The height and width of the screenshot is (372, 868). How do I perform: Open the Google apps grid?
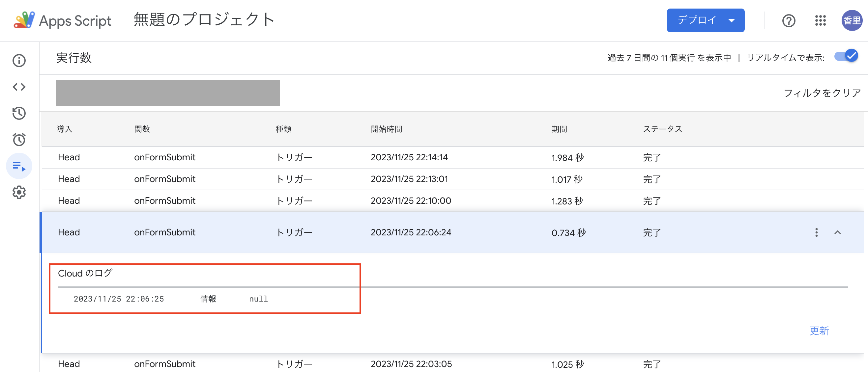coord(820,20)
